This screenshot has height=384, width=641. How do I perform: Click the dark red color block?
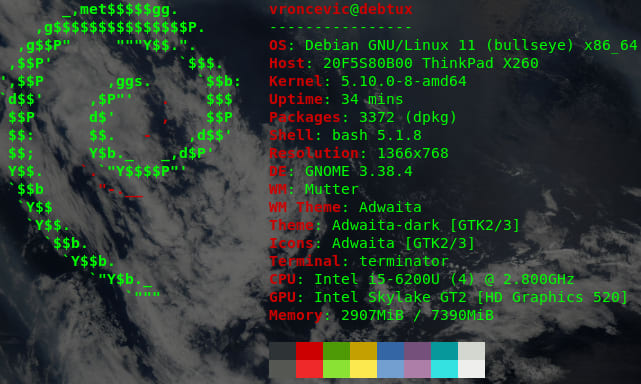(x=309, y=351)
